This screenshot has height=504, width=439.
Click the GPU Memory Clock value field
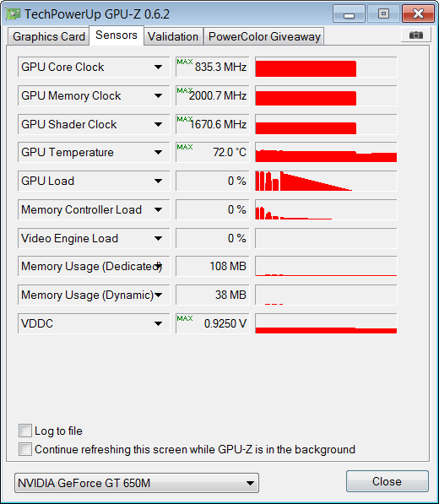pyautogui.click(x=213, y=95)
